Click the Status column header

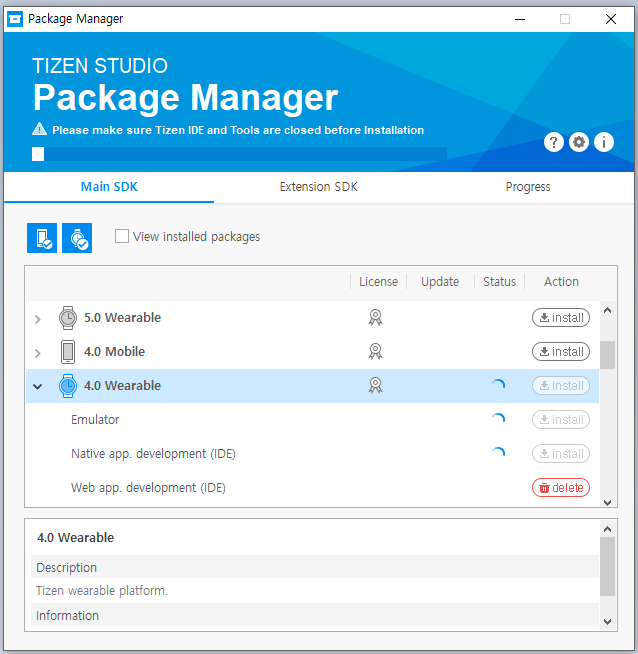pyautogui.click(x=499, y=282)
